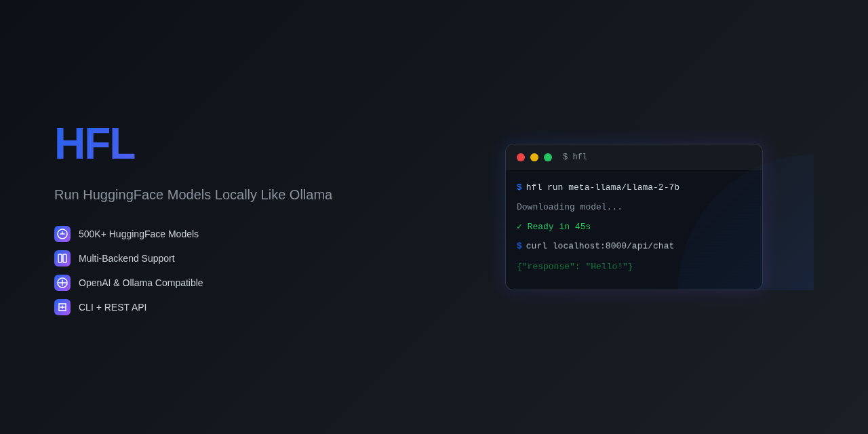Click the '{"response": "Hello!"}' output line

(x=575, y=267)
